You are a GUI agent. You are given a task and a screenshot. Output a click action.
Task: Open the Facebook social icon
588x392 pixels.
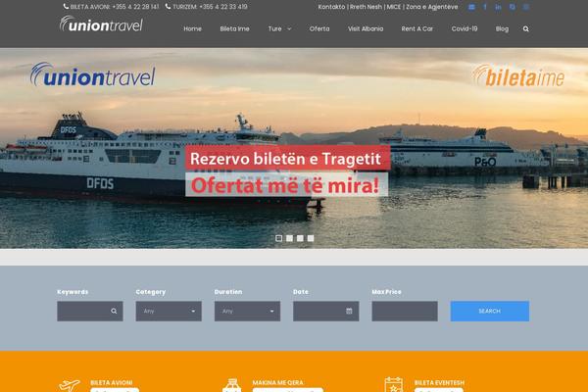pos(485,7)
